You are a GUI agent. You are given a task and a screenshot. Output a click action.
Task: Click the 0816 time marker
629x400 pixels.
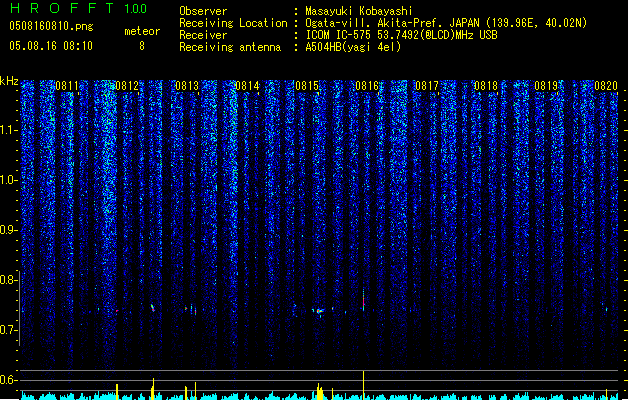(x=367, y=85)
